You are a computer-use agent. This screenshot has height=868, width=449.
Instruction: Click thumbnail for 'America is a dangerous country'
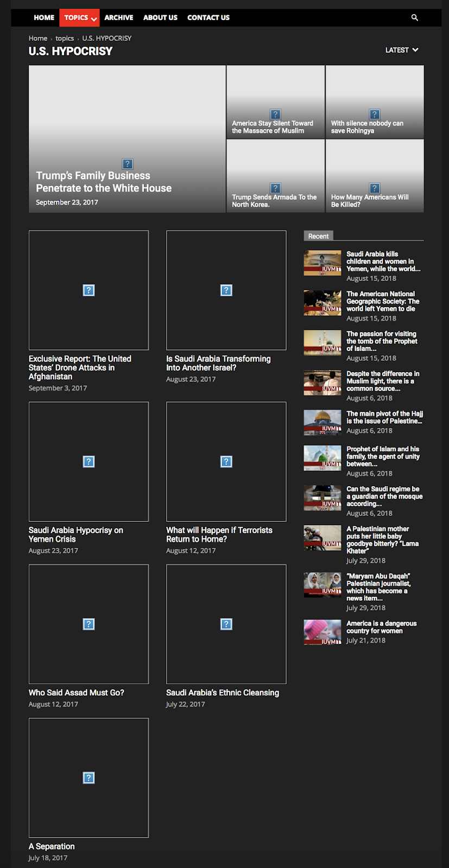[322, 632]
